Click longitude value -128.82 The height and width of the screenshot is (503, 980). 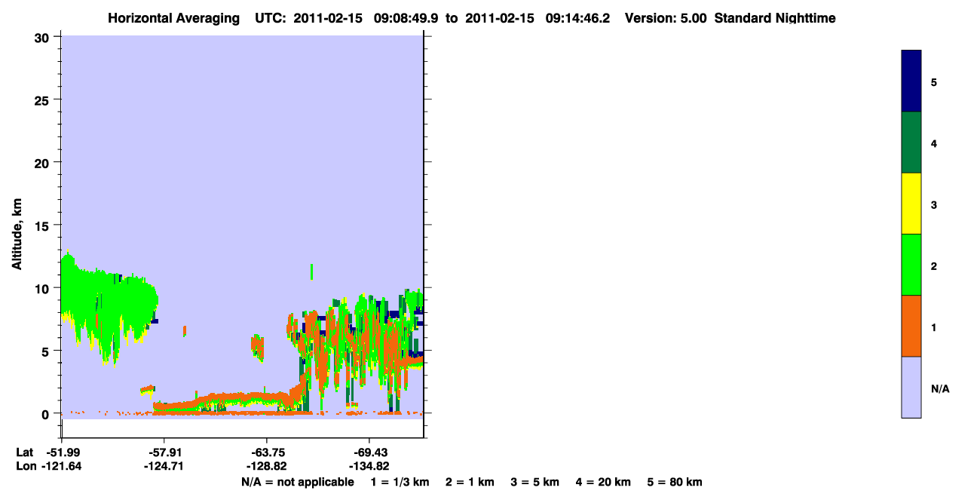(x=266, y=466)
